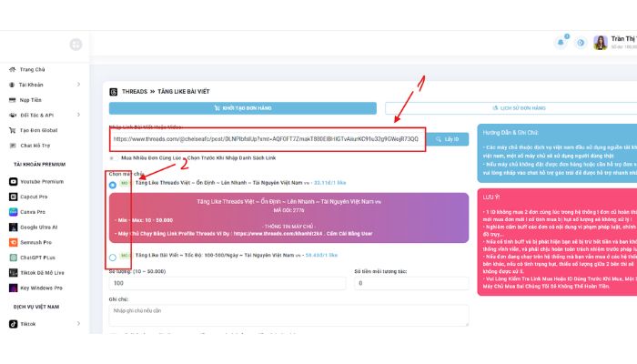Select Tăng Like Threads Việt server radio
Image resolution: width=637 pixels, height=364 pixels.
[x=113, y=185]
